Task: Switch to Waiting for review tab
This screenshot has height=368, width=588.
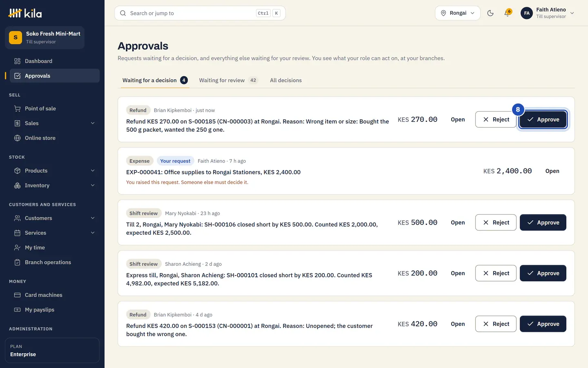Action: click(x=229, y=80)
